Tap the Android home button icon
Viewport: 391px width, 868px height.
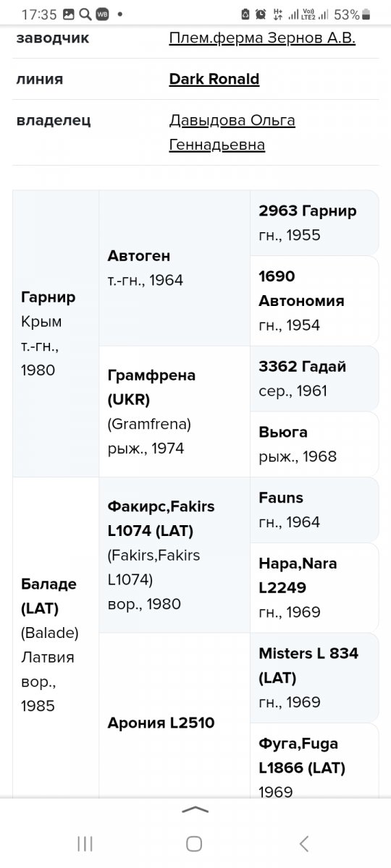coord(193,843)
